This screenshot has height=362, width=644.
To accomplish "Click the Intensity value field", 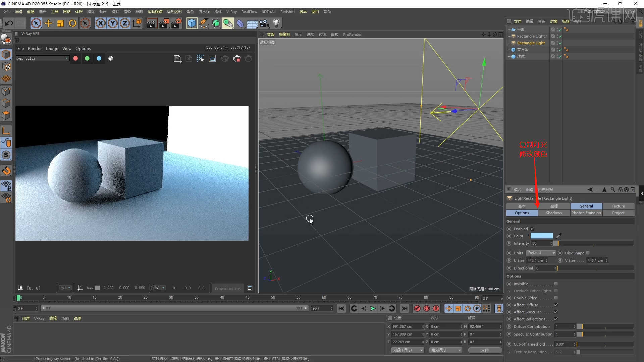I will 541,244.
